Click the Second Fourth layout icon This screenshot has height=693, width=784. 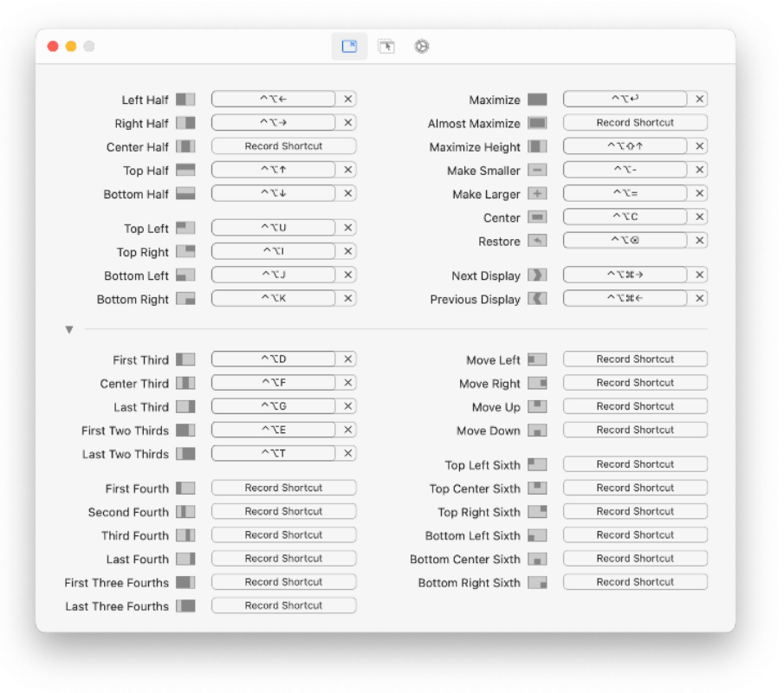tap(185, 512)
